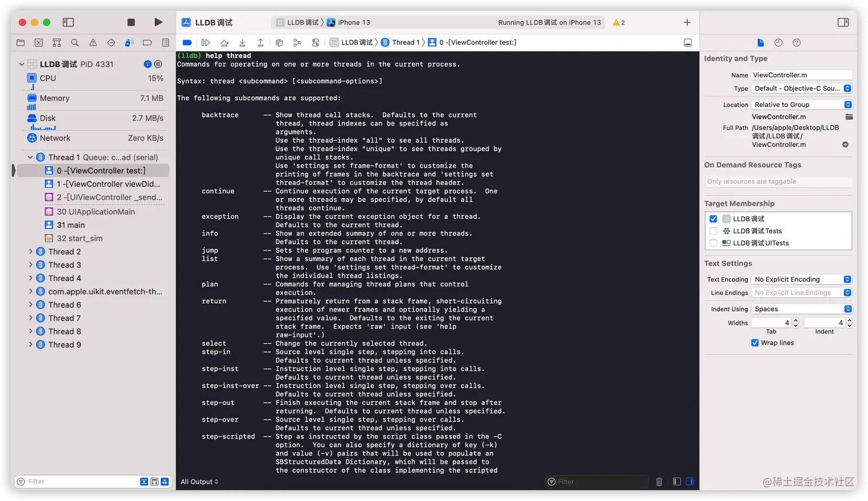Viewport: 868px width, 501px height.
Task: Click the step out button
Action: pos(261,42)
